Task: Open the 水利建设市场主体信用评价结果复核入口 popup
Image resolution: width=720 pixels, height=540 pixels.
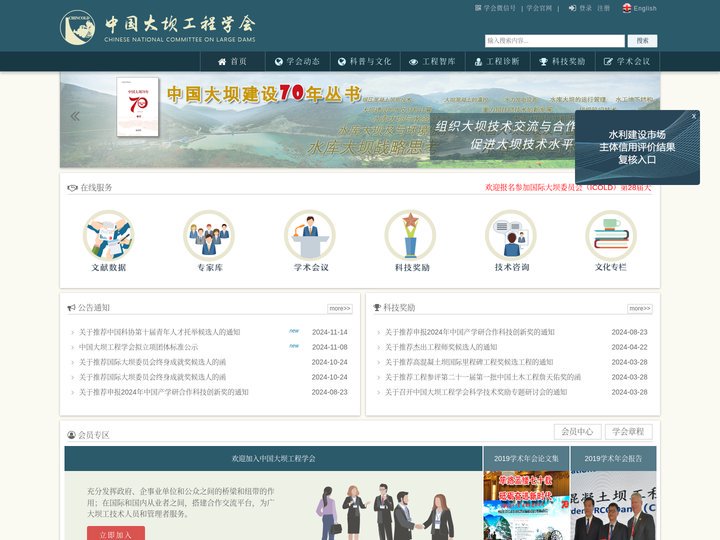Action: click(637, 147)
